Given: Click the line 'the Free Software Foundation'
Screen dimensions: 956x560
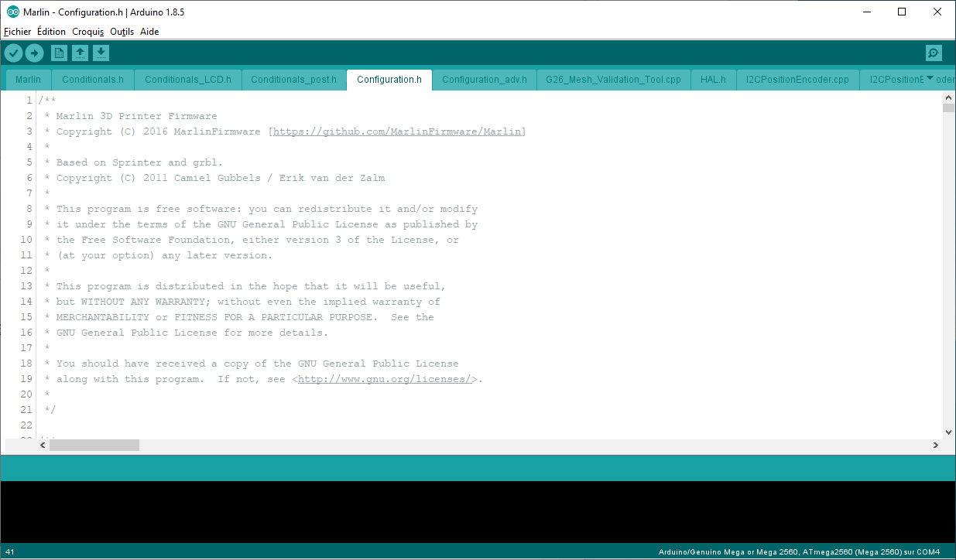Looking at the screenshot, I should click(257, 240).
